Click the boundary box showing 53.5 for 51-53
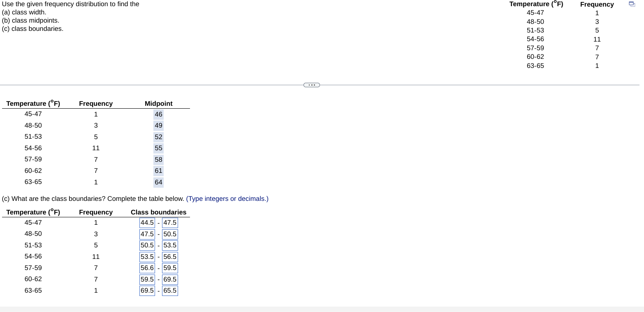 169,245
